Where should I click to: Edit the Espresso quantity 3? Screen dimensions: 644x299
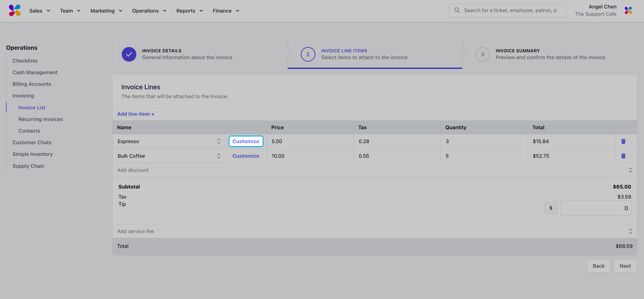coord(484,141)
